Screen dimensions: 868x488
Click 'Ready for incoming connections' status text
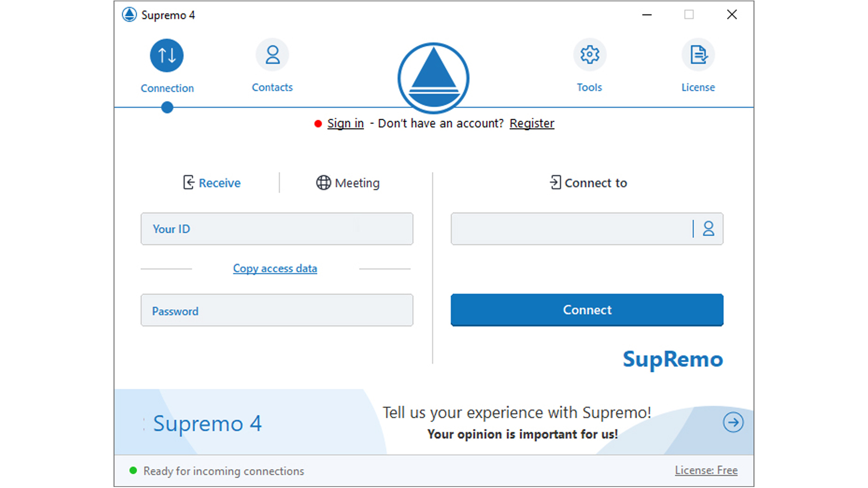224,471
